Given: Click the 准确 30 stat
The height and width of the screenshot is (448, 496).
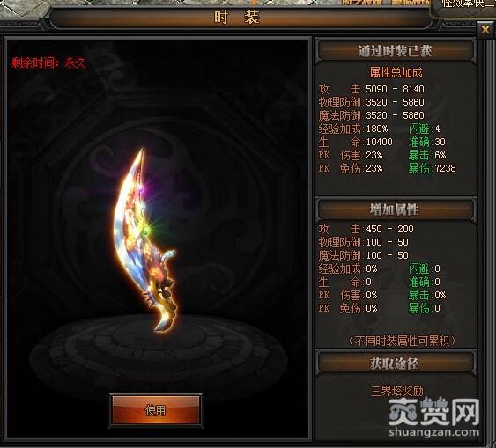Looking at the screenshot, I should (x=426, y=143).
